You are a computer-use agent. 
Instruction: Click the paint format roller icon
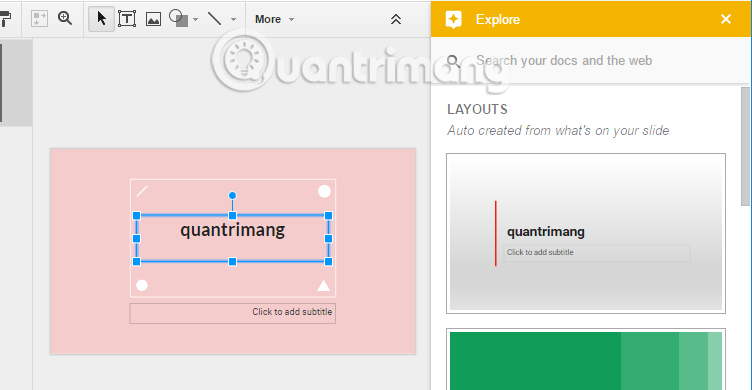click(5, 19)
